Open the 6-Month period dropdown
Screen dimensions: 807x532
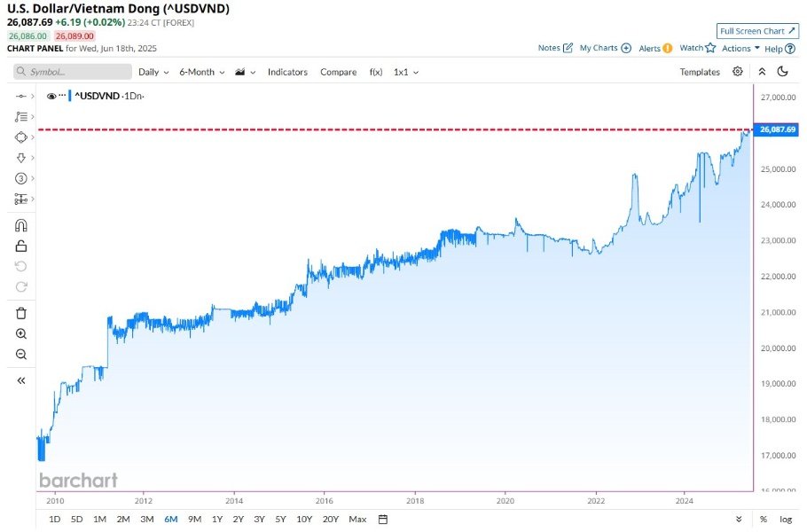[x=201, y=72]
